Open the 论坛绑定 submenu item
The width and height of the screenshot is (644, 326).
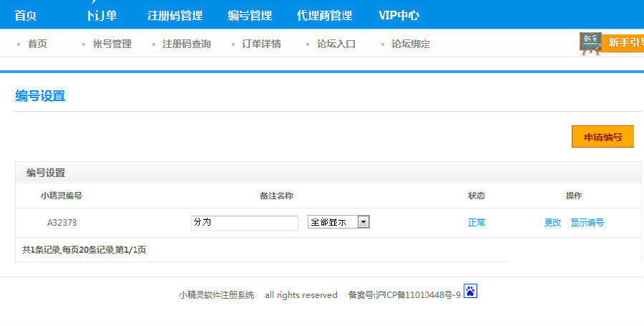coord(411,44)
